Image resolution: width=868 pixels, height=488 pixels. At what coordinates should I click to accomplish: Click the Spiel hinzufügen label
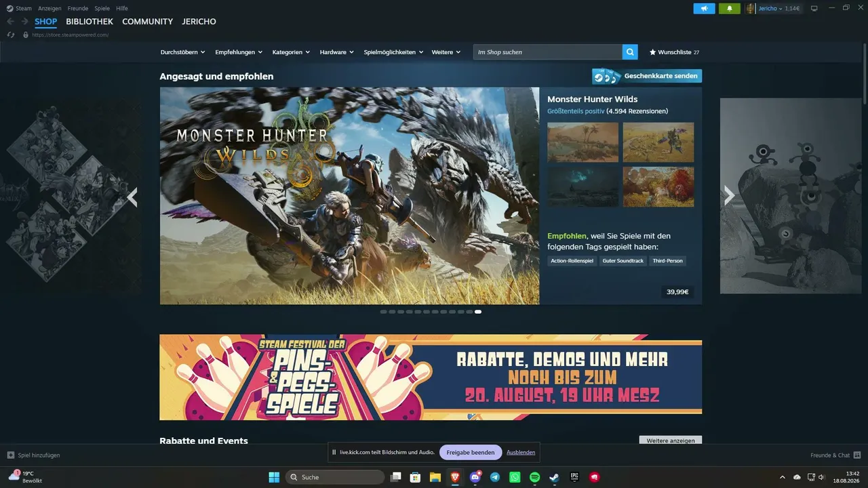(x=39, y=455)
